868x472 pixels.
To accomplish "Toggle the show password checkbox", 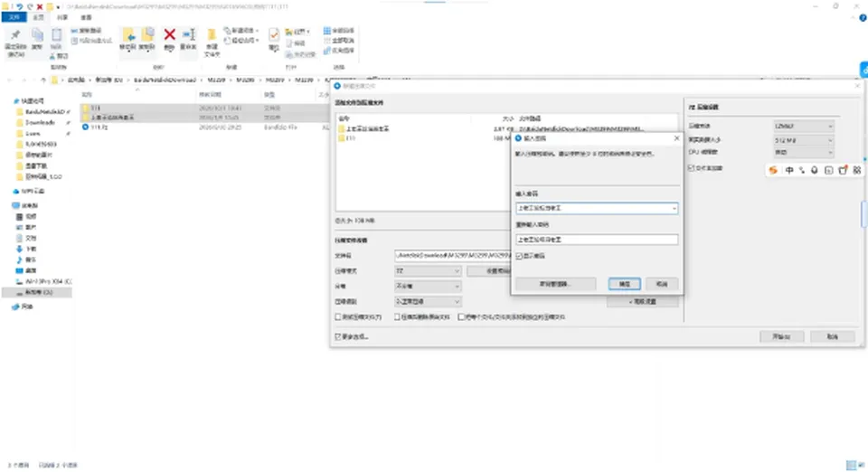I will point(519,256).
